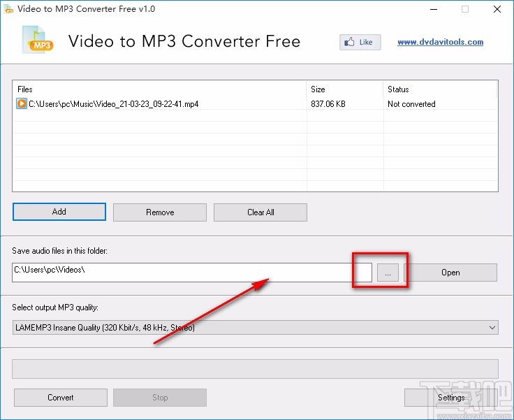Select the Video_21-03-23_09-22-41.mp4 file row
This screenshot has width=514, height=420.
(x=255, y=103)
